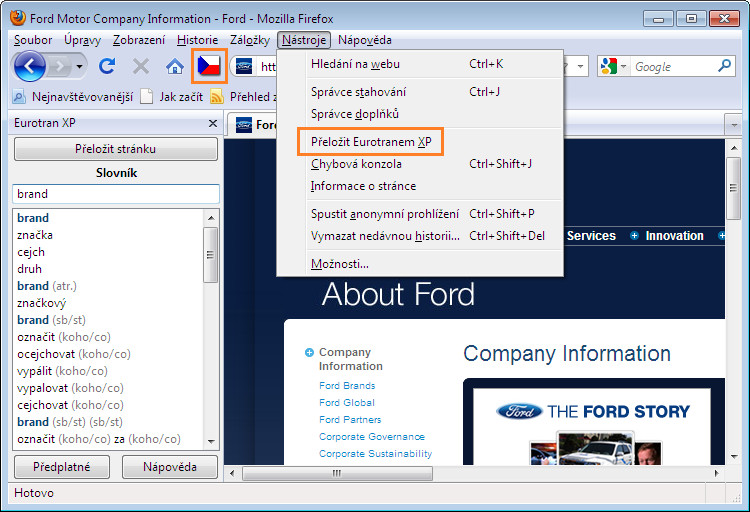This screenshot has height=512, width=750.
Task: Click the RSS feed bookmark Přehled
Action: (x=243, y=97)
